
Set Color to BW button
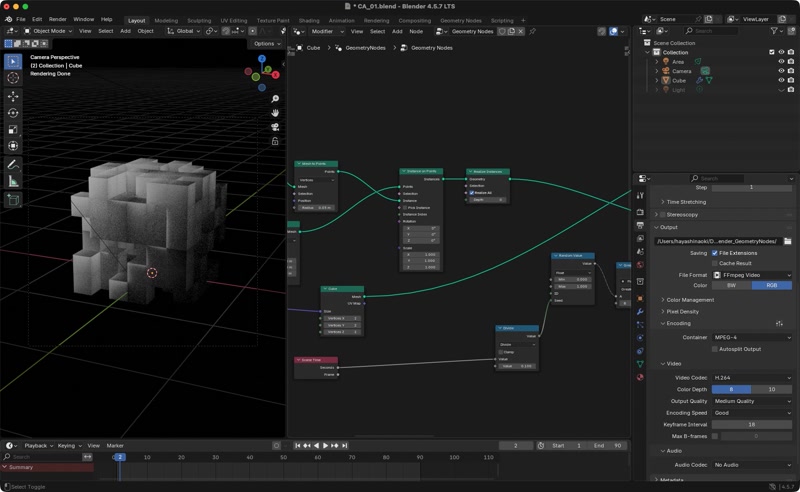pyautogui.click(x=731, y=286)
